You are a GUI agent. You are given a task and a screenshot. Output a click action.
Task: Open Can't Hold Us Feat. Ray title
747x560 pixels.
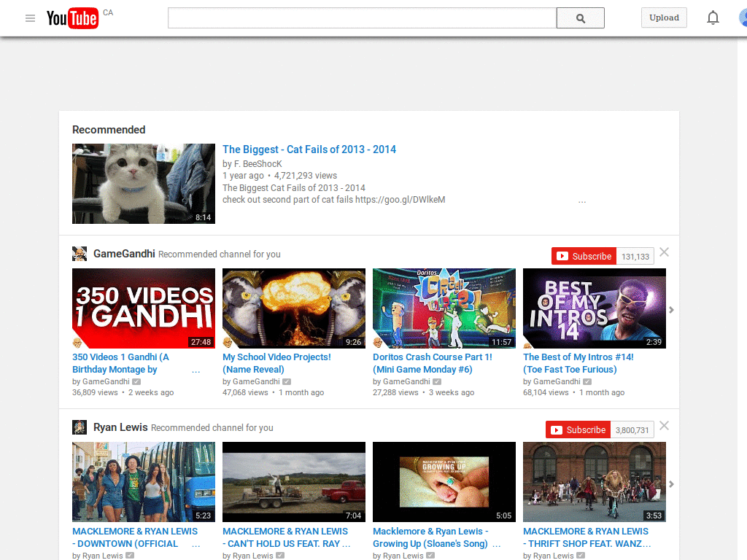(x=286, y=537)
